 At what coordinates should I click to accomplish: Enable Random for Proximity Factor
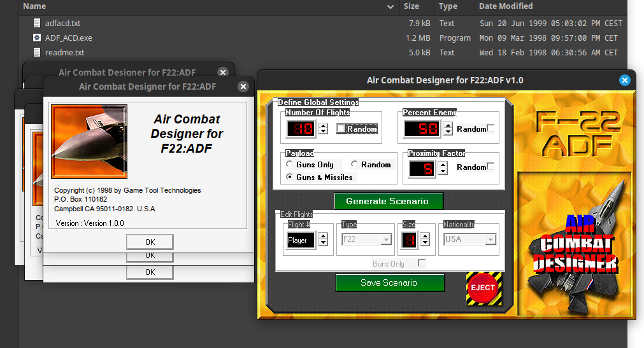tap(491, 166)
